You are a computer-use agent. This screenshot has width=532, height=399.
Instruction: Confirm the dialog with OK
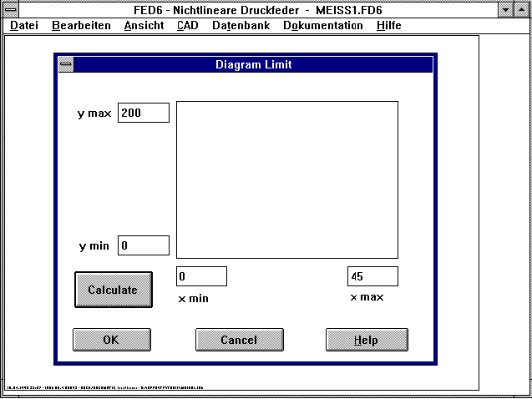pos(112,340)
